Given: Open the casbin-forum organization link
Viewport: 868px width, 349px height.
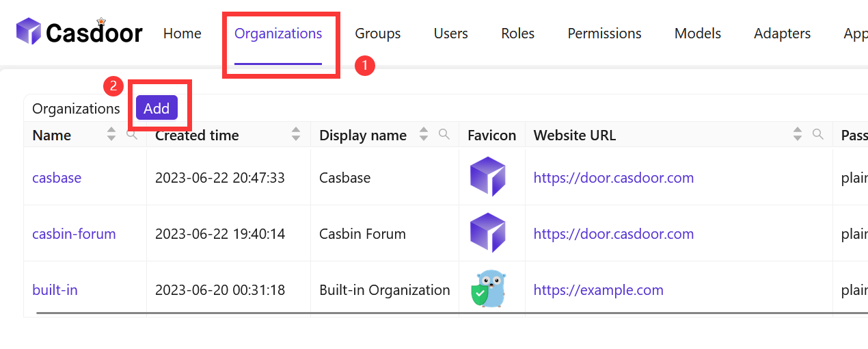Looking at the screenshot, I should click(x=74, y=234).
